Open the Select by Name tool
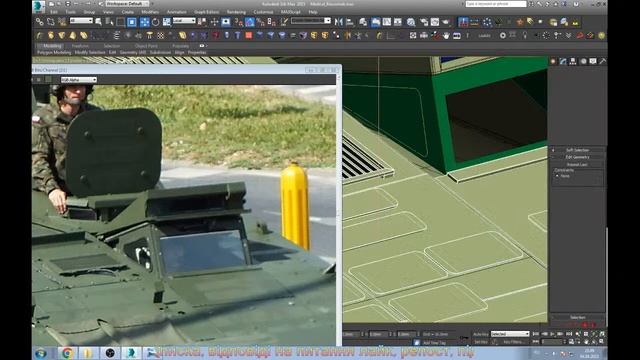640x360 pixels. coord(109,22)
